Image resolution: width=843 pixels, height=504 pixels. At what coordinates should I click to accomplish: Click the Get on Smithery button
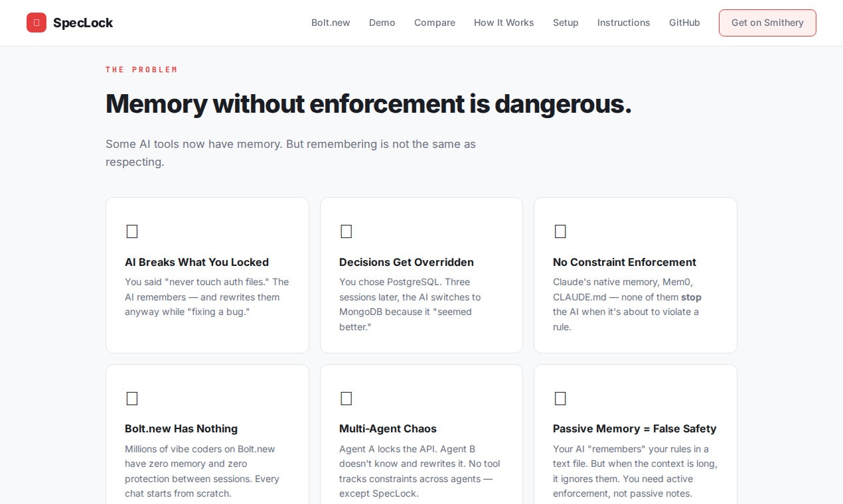[767, 23]
